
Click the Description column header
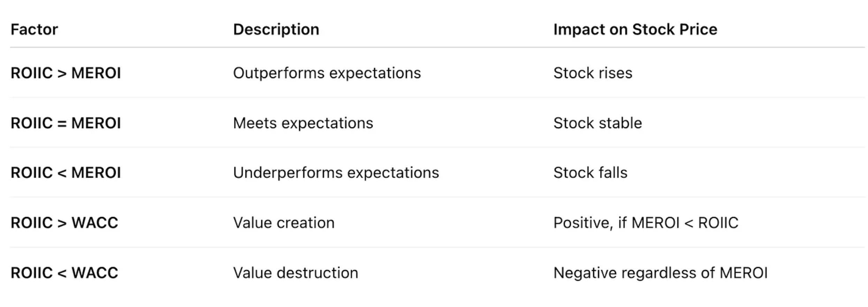coord(276,29)
